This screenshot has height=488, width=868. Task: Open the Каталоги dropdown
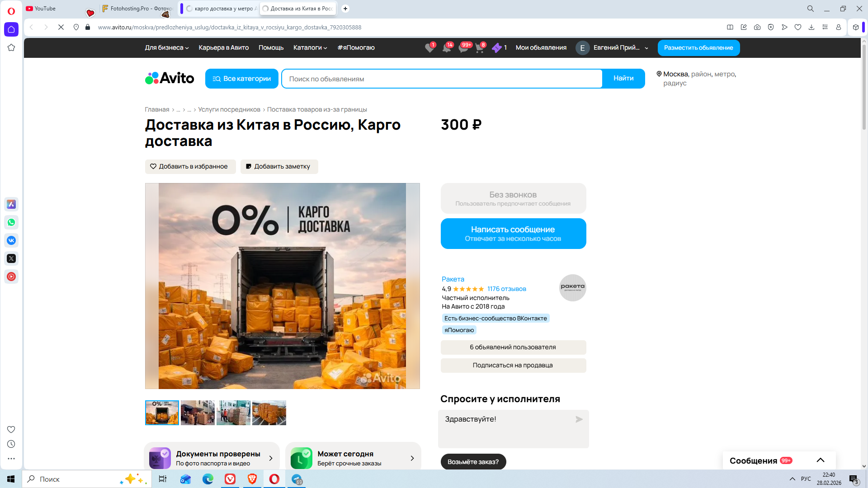[310, 47]
